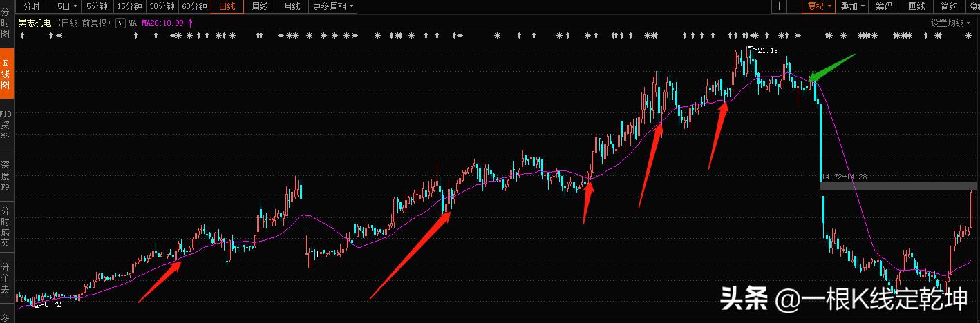The image size is (980, 323).
Task: Click the 14.72-14.28 gap label
Action: (844, 177)
